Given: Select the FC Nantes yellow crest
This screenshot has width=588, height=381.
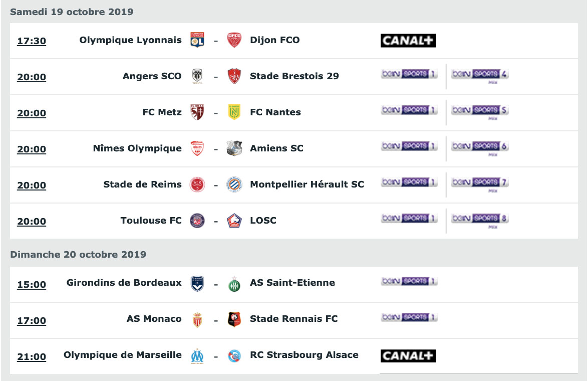Looking at the screenshot, I should [x=234, y=112].
